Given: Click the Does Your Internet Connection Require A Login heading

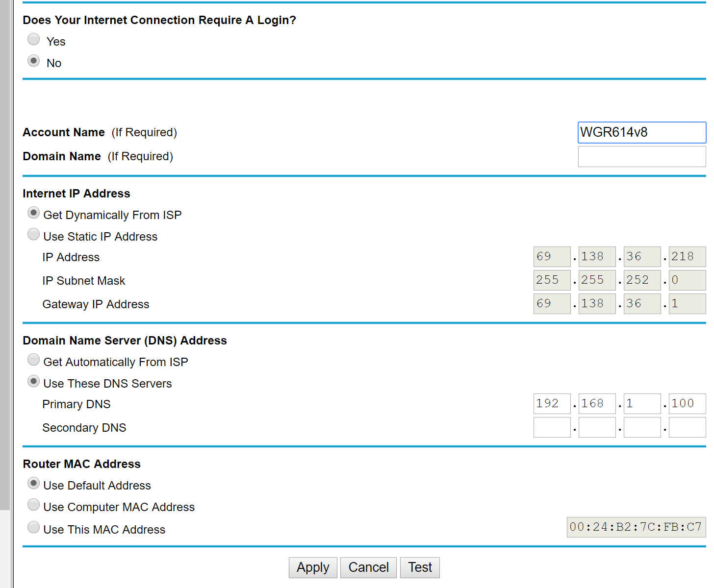Looking at the screenshot, I should pos(159,20).
